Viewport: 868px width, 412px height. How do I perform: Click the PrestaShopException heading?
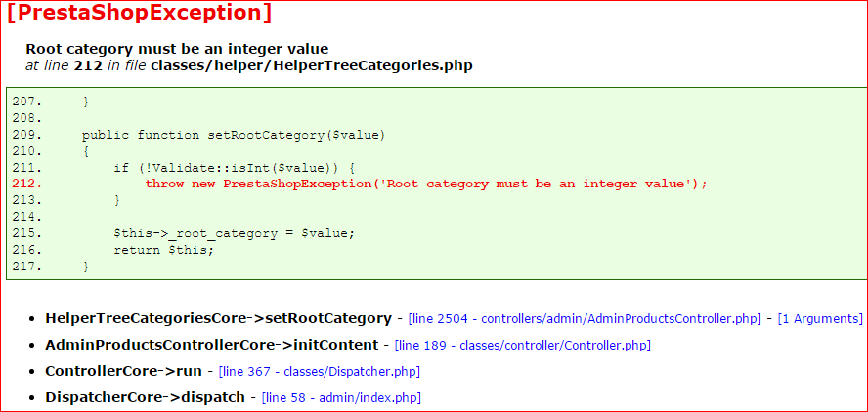pos(139,13)
